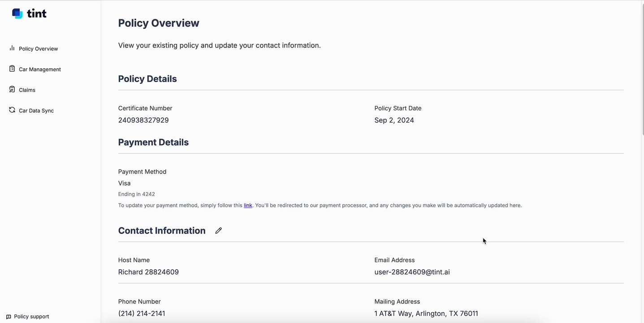Click the Claims sidebar icon
Screen dimensions: 644x323
pos(12,89)
